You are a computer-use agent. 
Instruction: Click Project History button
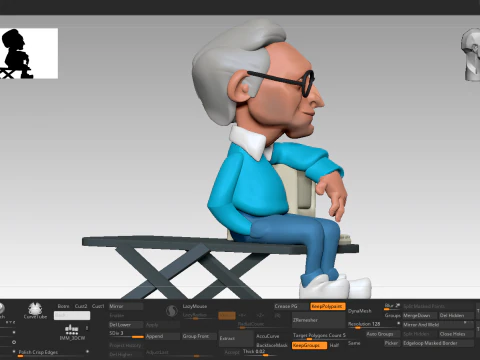[x=126, y=345]
